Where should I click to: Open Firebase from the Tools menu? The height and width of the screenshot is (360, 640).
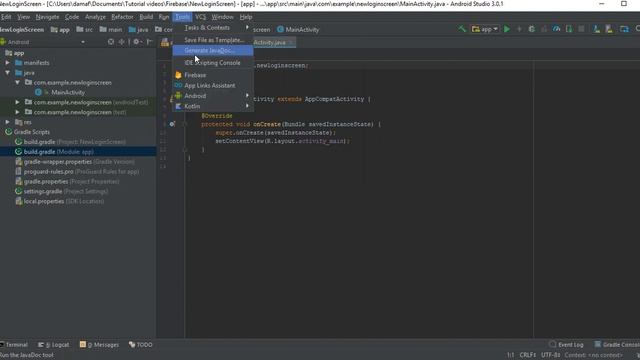[213, 75]
